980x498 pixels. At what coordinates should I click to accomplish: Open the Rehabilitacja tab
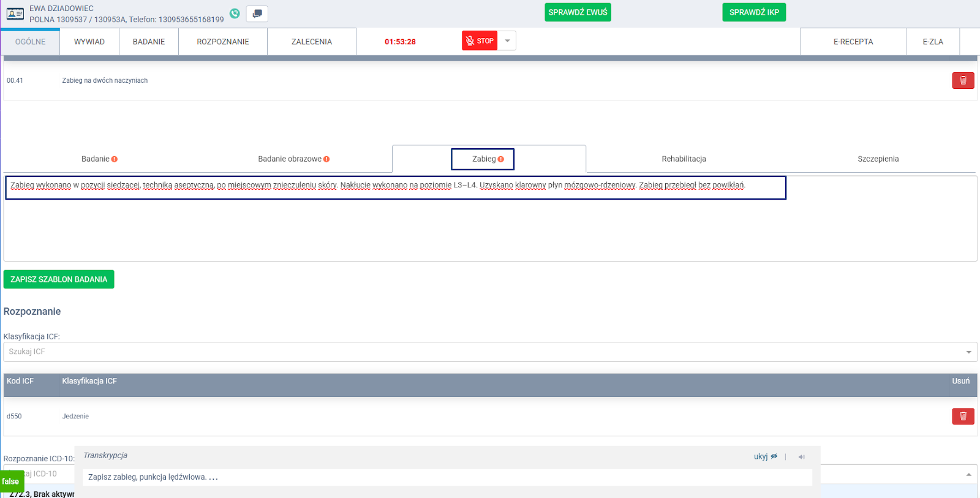[x=684, y=159]
